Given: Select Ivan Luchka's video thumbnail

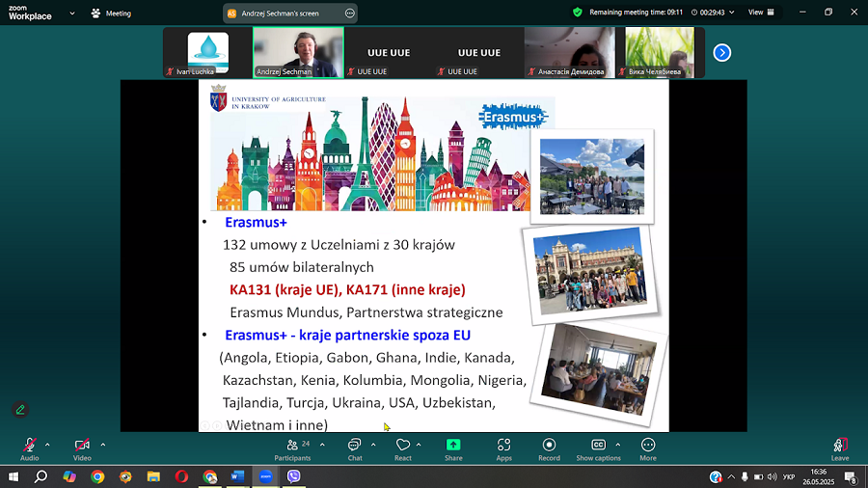Looking at the screenshot, I should point(207,53).
